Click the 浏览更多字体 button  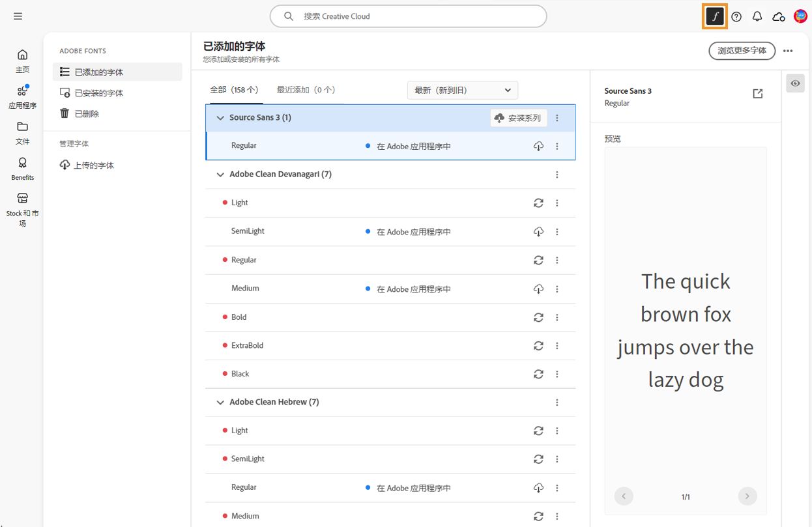742,50
